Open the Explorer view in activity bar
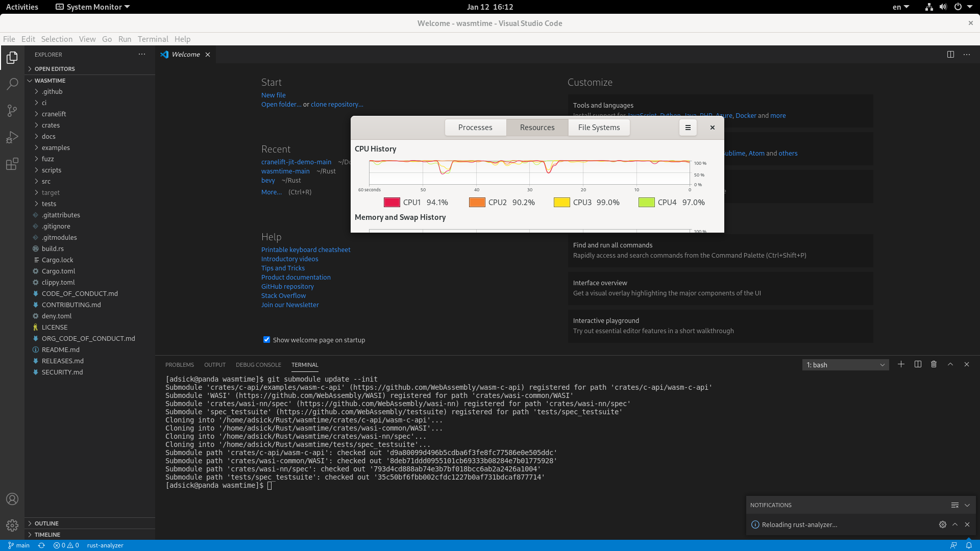The image size is (980, 551). click(x=12, y=58)
